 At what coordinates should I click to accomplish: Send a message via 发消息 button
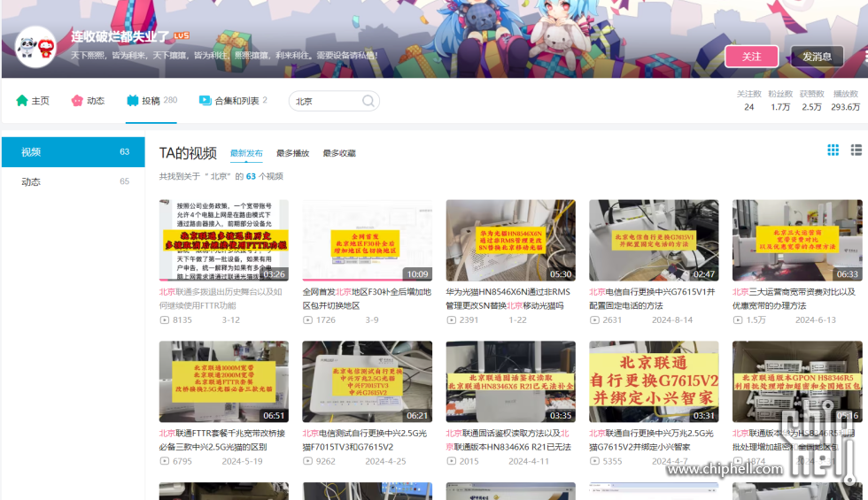tap(817, 57)
